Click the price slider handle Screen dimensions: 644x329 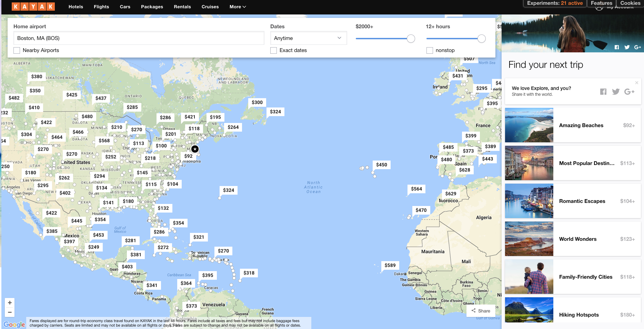point(411,39)
